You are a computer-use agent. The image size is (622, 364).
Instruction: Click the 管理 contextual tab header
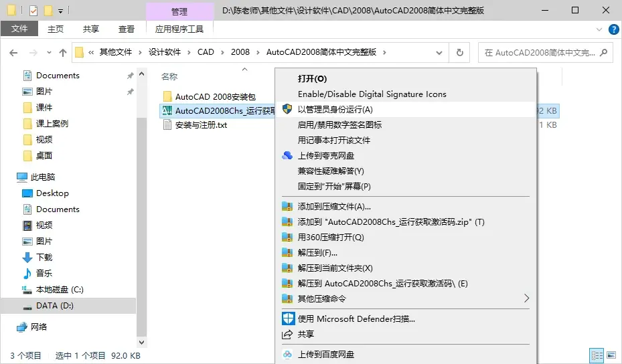(179, 11)
